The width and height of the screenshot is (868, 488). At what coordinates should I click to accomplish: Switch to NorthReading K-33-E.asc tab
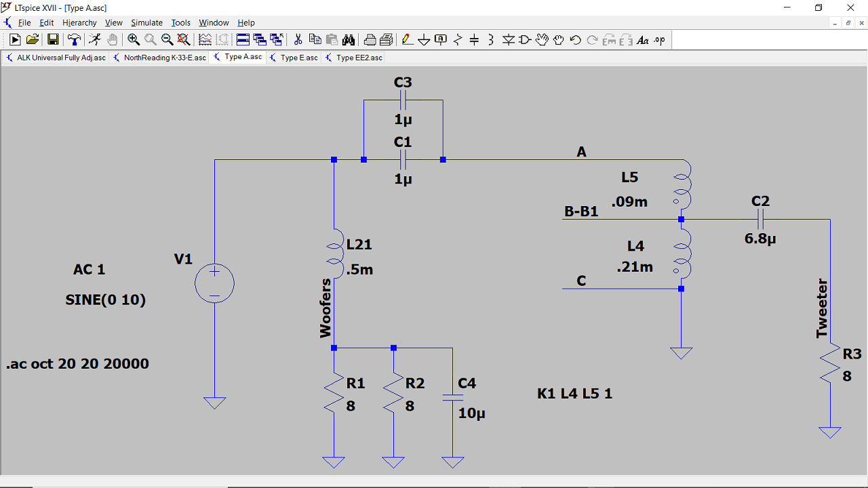pos(159,58)
